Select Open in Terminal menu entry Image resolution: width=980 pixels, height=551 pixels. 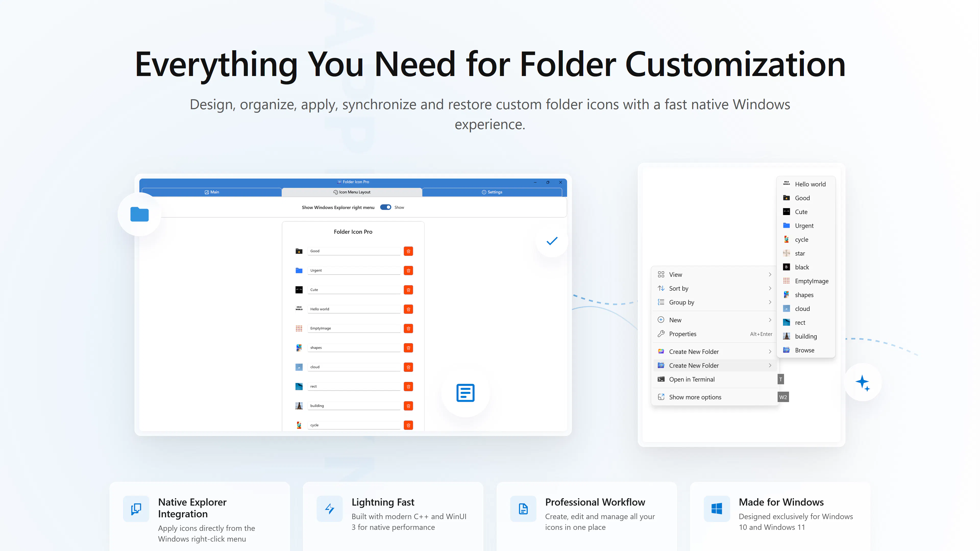click(715, 380)
